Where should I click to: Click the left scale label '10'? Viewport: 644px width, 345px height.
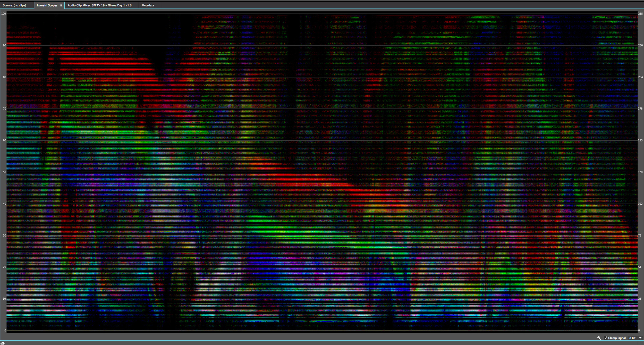4,299
